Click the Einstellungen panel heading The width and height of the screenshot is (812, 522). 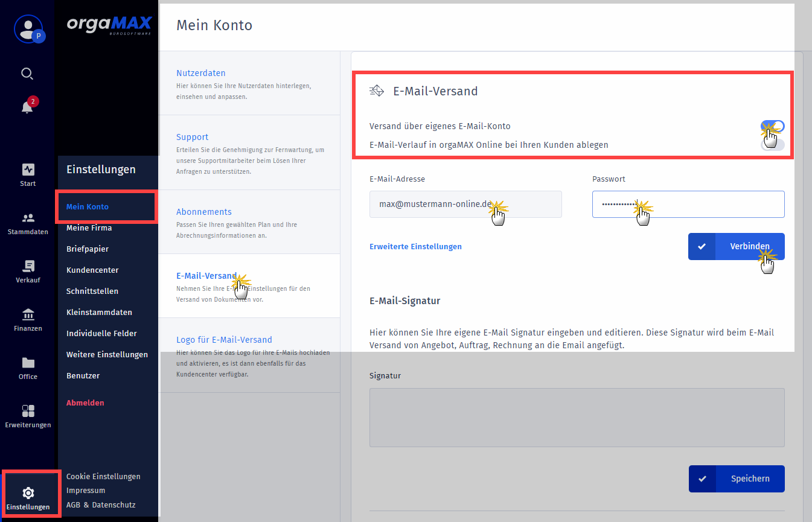point(101,170)
